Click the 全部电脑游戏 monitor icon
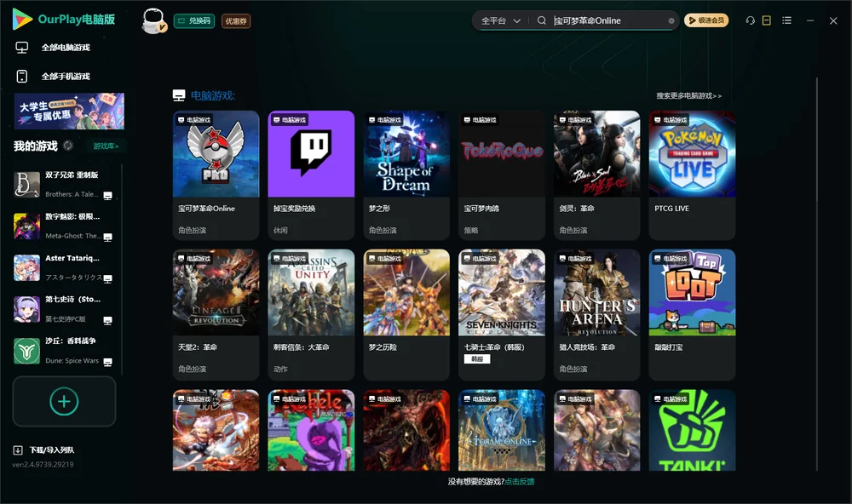This screenshot has width=852, height=504. [22, 48]
